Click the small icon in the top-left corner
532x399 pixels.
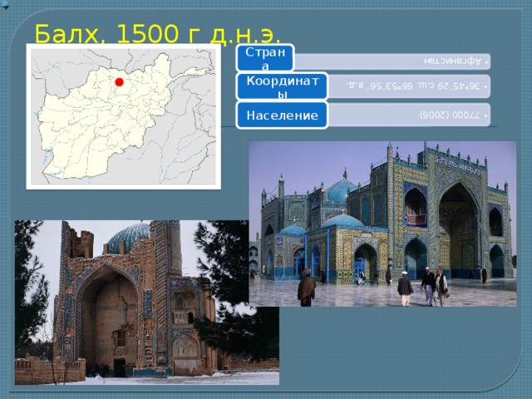point(5,4)
